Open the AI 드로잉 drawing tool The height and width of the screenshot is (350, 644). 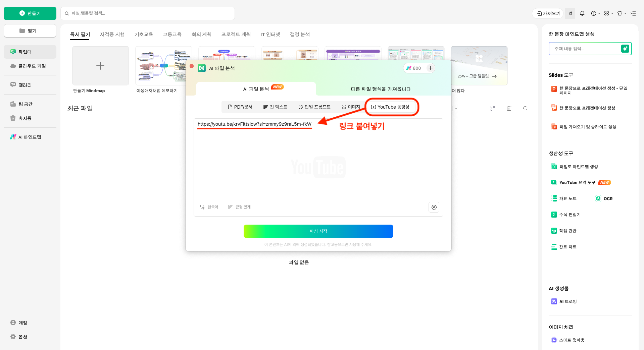pos(568,301)
